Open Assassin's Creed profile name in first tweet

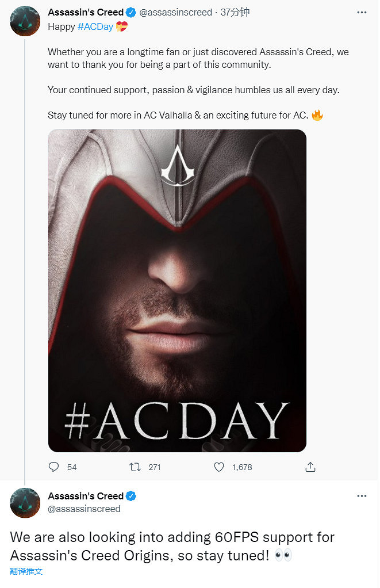point(86,12)
